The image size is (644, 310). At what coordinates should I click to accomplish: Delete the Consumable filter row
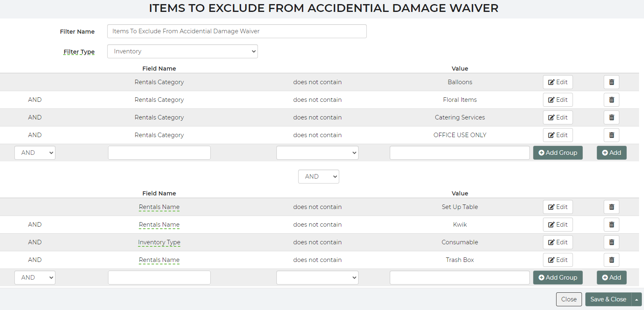point(611,242)
